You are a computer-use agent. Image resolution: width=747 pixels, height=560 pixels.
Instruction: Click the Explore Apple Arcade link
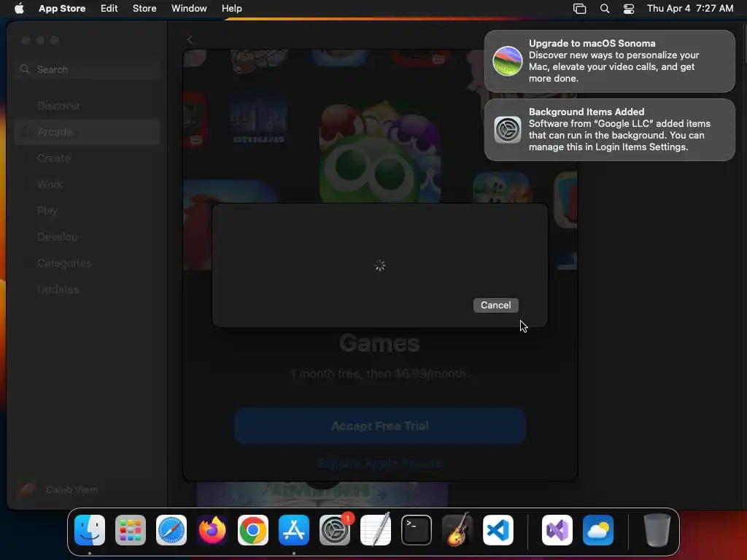tap(379, 463)
